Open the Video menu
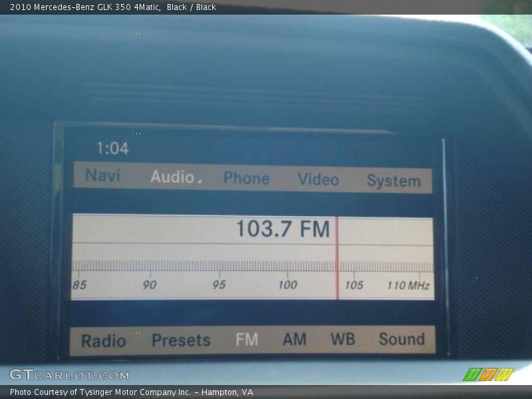Screen dimensions: 532x399 318,180
